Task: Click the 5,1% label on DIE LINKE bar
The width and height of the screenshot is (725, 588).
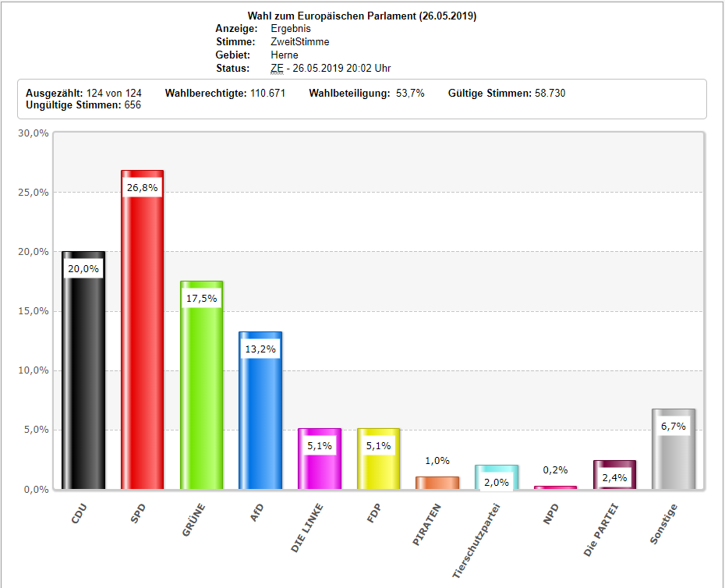Action: [x=320, y=445]
